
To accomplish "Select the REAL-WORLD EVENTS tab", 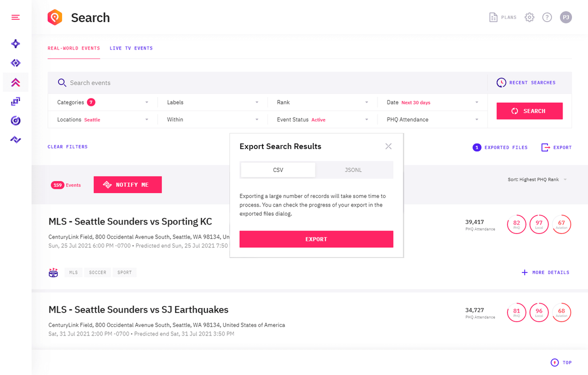I will point(73,47).
